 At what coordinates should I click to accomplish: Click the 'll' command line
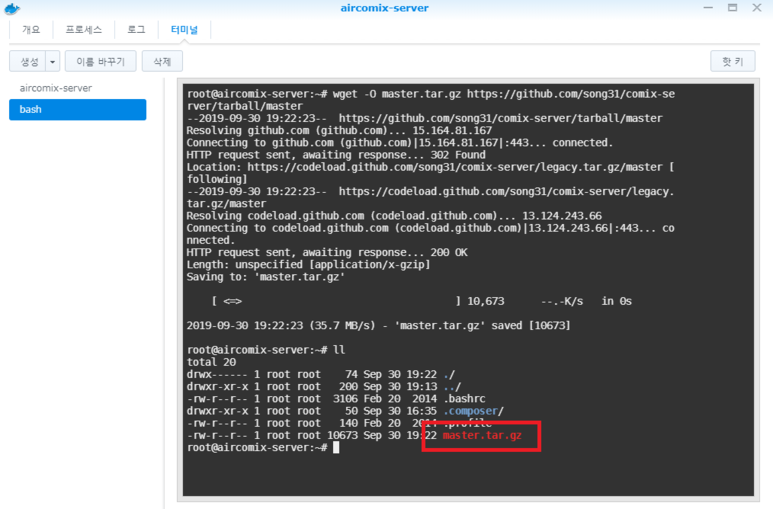[266, 350]
